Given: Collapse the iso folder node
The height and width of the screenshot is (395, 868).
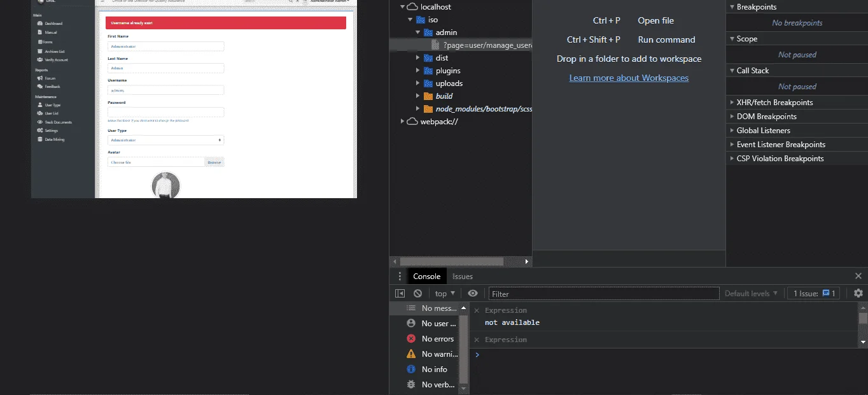Looking at the screenshot, I should (410, 20).
